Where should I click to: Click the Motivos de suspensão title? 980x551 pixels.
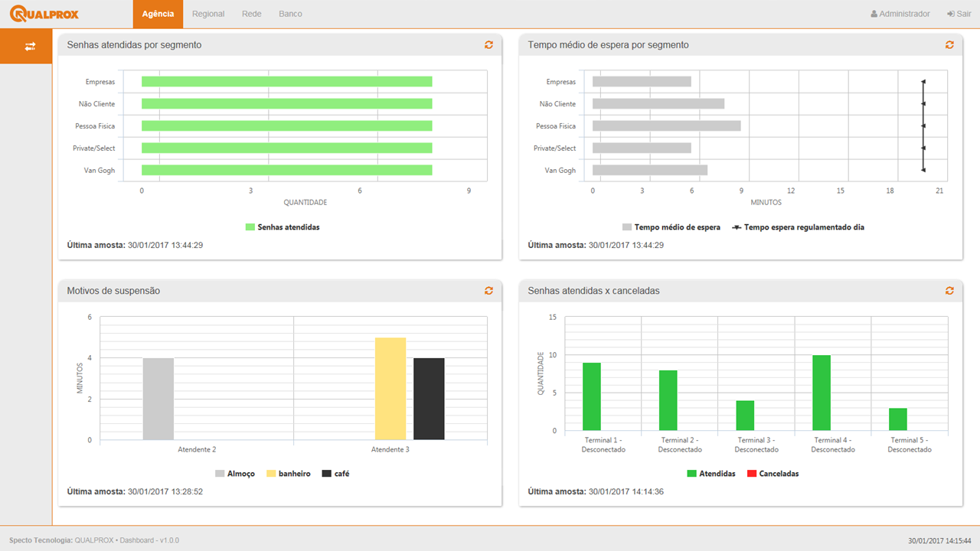(113, 291)
